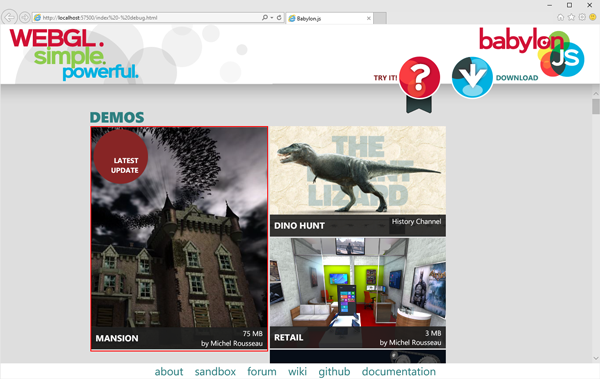600x379 pixels.
Task: Open the browser home icon
Action: click(x=560, y=17)
